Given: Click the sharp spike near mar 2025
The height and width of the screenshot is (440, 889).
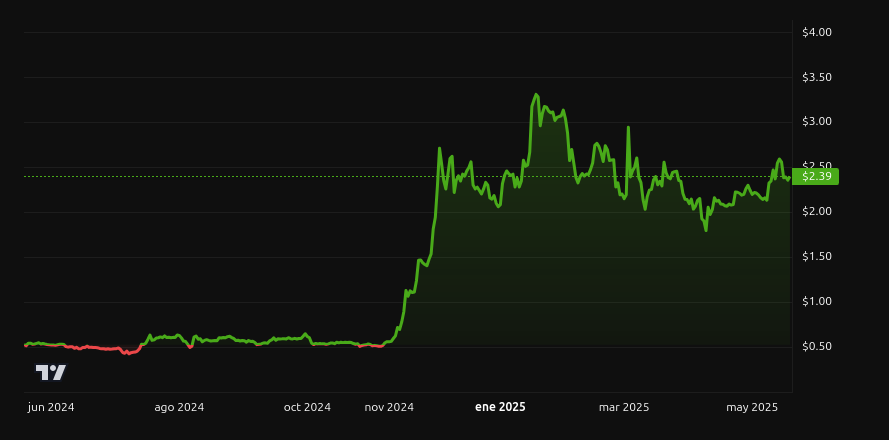Looking at the screenshot, I should point(628,128).
